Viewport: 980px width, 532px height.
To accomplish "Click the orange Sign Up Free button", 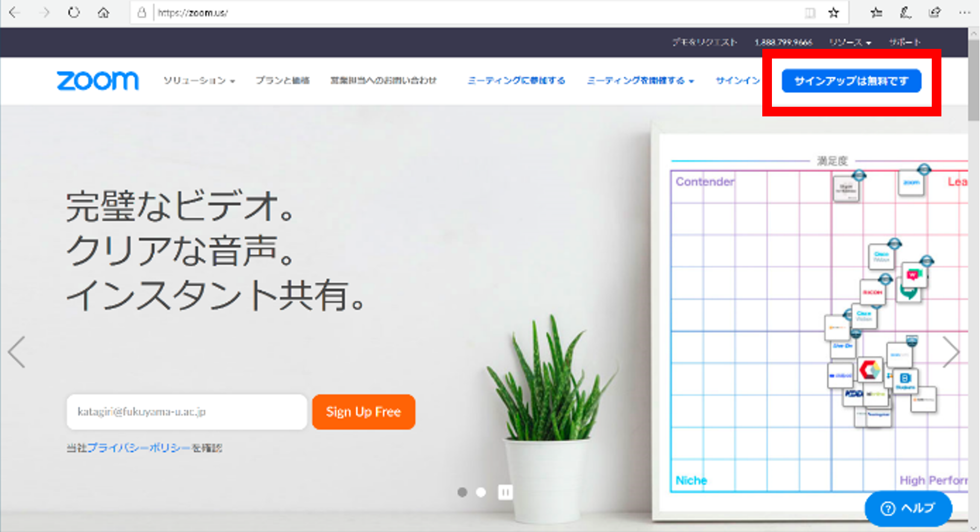I will pyautogui.click(x=364, y=412).
